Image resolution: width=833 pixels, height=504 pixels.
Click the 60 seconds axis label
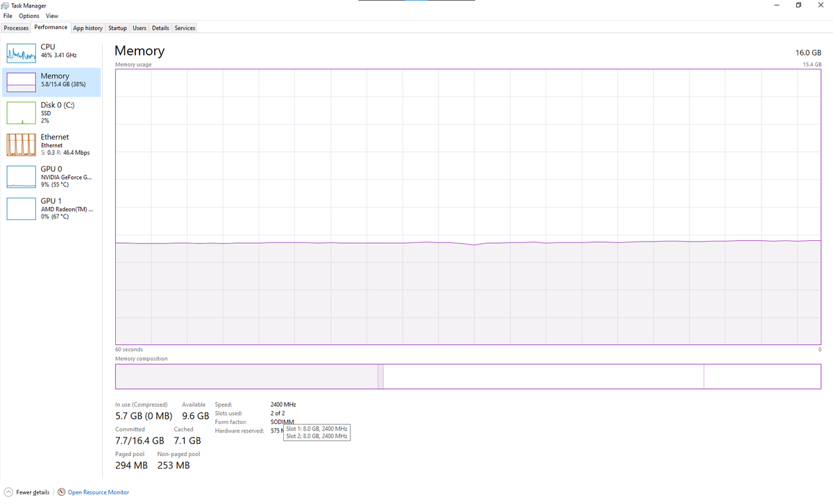pos(129,350)
